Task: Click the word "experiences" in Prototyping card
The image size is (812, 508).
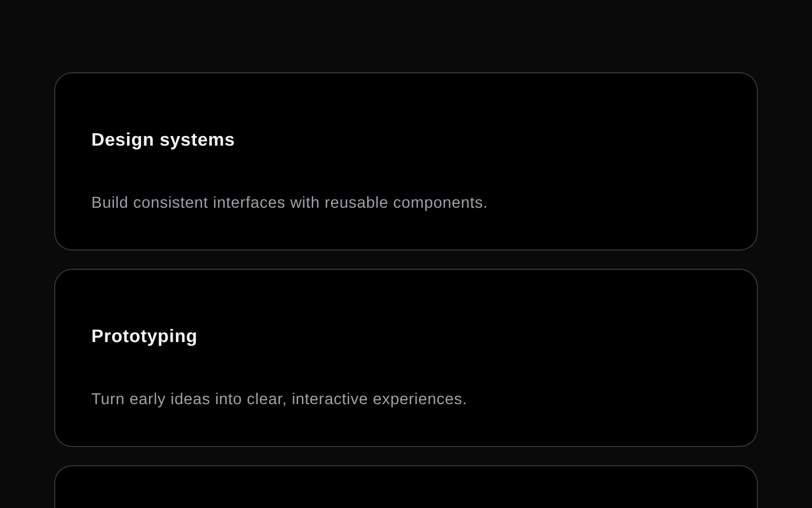Action: [417, 399]
